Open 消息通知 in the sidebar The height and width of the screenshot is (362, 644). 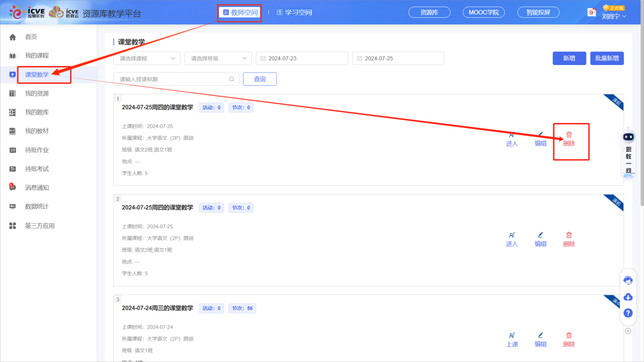37,187
